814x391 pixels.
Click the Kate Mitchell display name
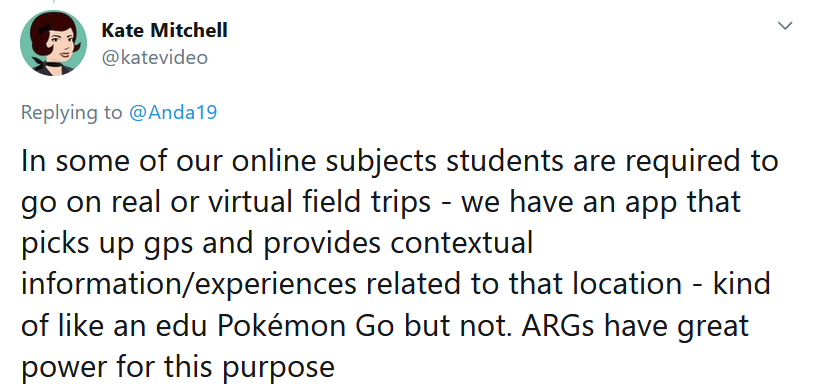coord(165,31)
